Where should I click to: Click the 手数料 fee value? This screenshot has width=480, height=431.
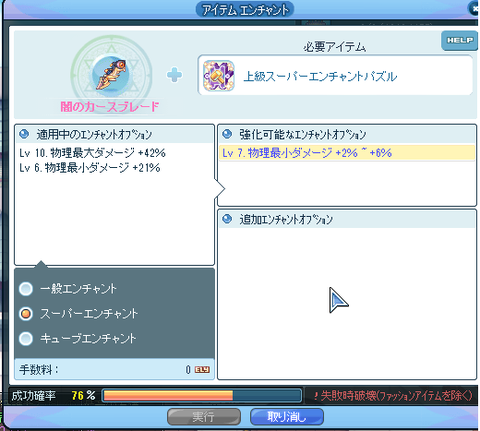(188, 370)
